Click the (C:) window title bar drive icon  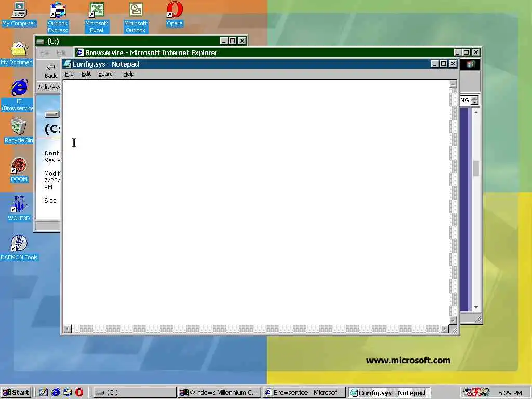pyautogui.click(x=41, y=42)
